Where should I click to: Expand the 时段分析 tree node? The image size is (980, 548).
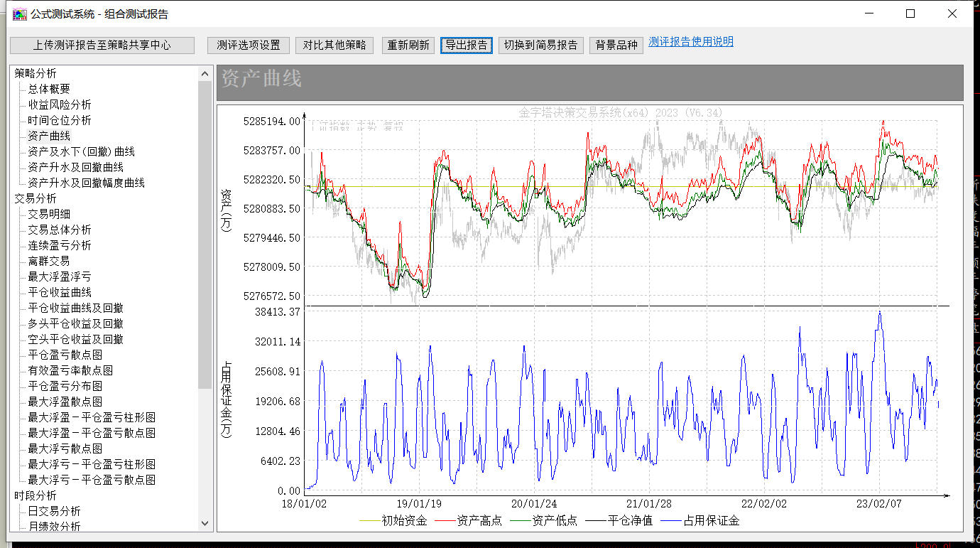tap(36, 495)
